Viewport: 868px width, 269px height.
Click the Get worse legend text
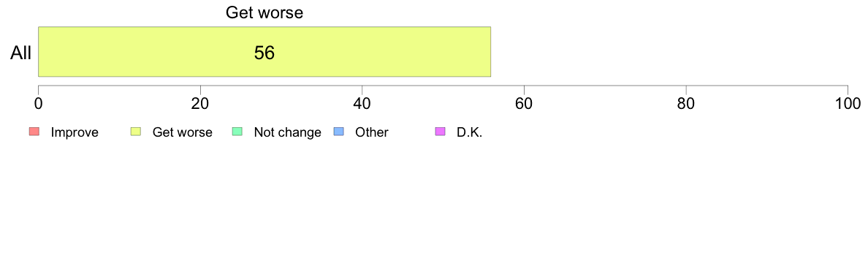182,132
